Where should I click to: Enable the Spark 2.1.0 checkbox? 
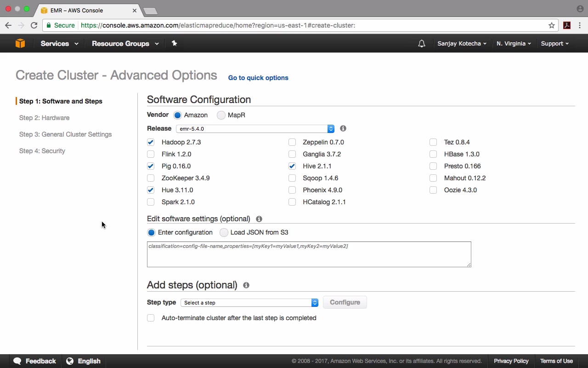point(151,202)
